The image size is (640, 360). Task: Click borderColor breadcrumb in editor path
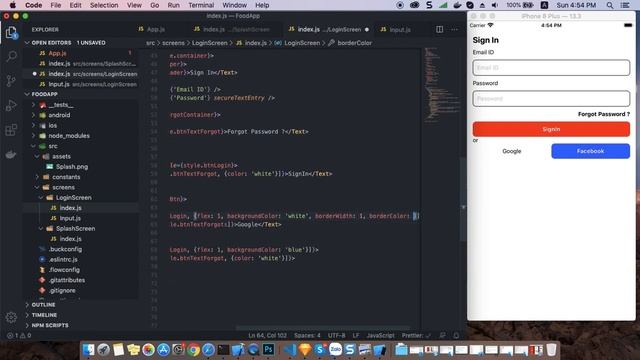pos(355,43)
